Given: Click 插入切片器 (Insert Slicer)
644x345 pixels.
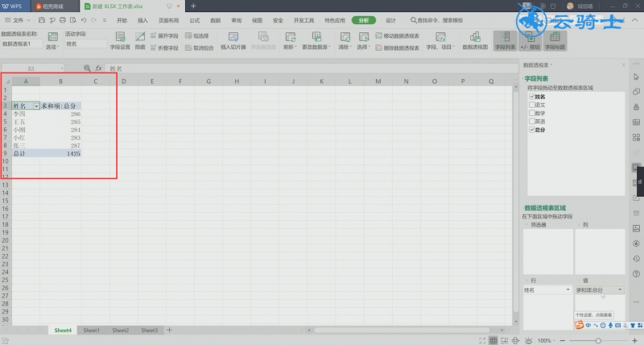Looking at the screenshot, I should point(233,41).
